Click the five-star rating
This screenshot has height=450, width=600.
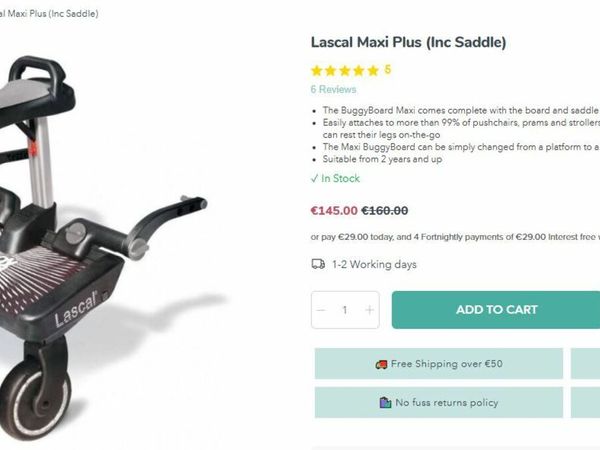(x=345, y=71)
